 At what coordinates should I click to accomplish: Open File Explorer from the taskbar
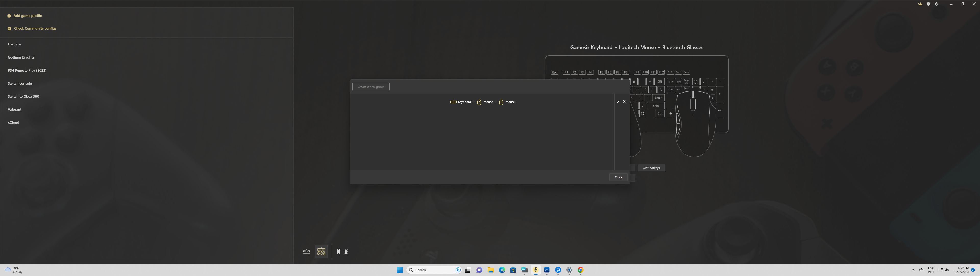491,270
